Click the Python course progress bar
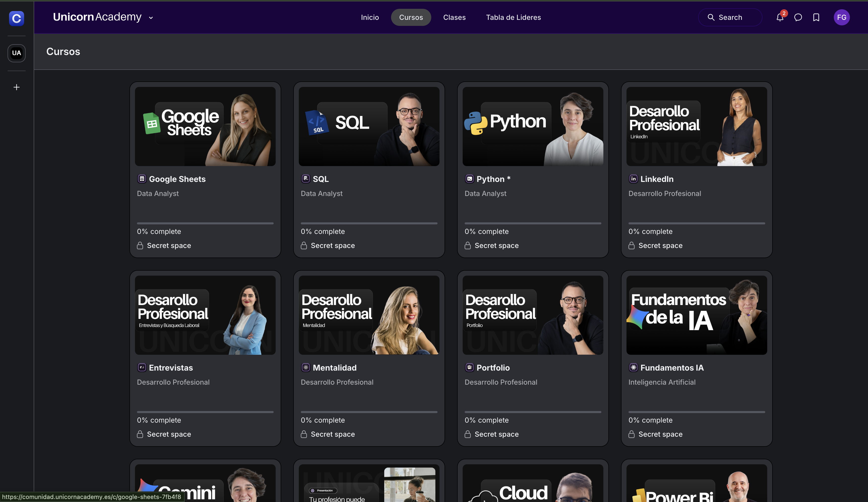Image resolution: width=868 pixels, height=502 pixels. (533, 223)
